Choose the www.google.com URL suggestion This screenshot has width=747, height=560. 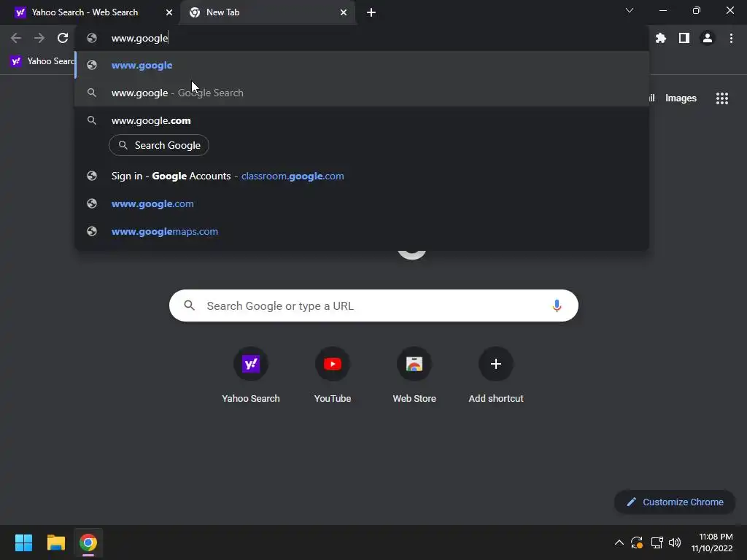362,204
